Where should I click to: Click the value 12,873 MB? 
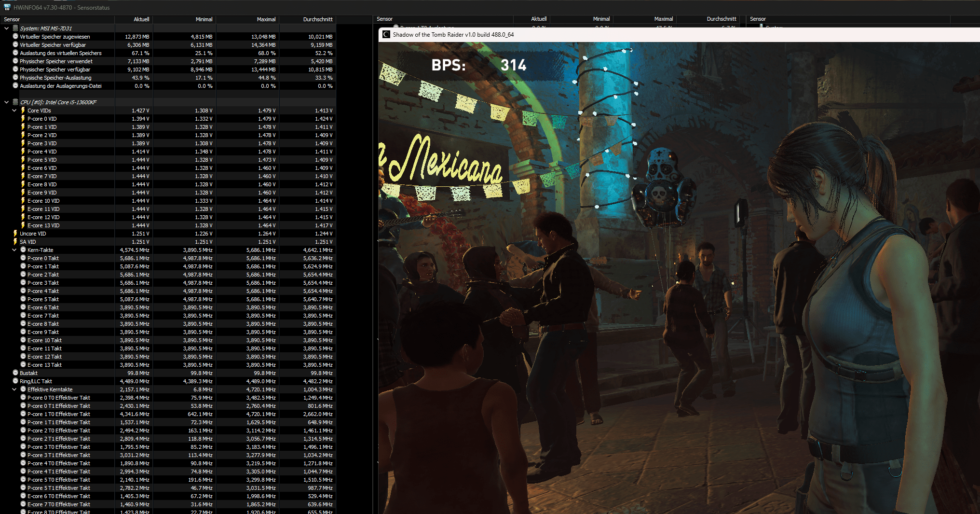pyautogui.click(x=137, y=36)
